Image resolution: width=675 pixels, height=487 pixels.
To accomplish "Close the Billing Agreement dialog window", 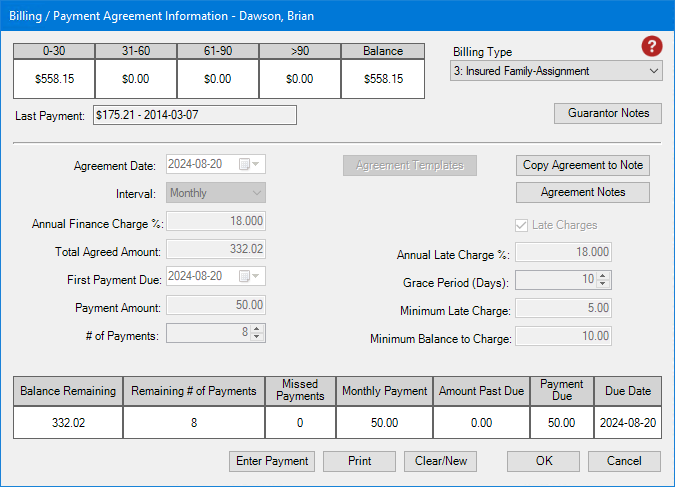I will [x=651, y=14].
